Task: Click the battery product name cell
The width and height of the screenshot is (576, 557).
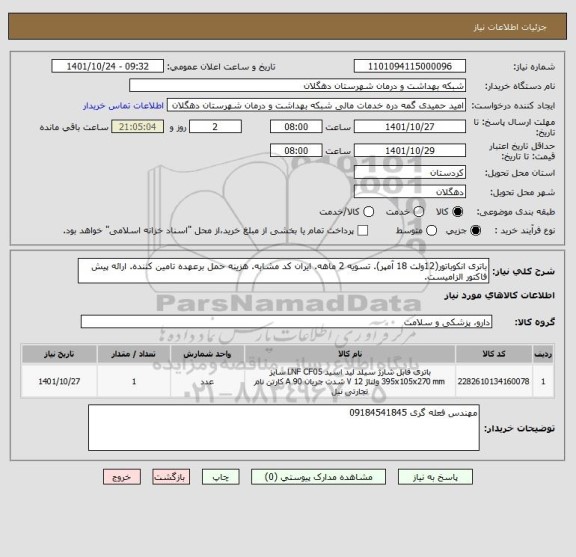Action: 350,381
